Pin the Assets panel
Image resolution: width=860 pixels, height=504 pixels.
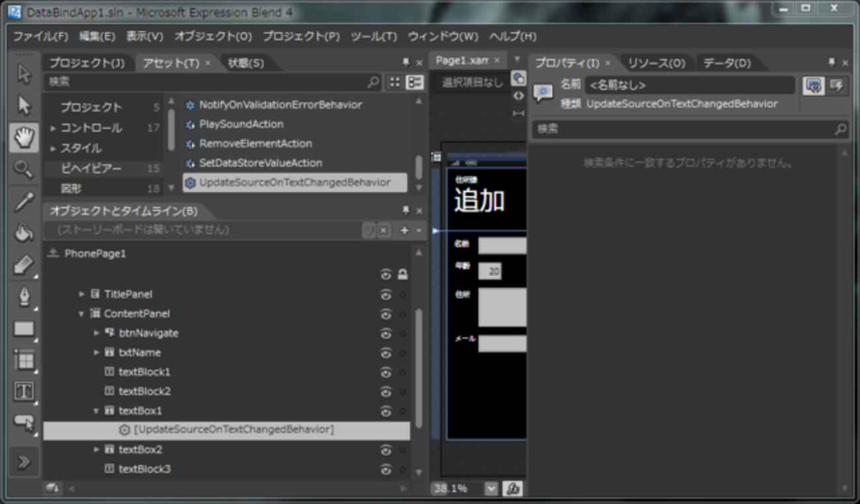tap(406, 63)
